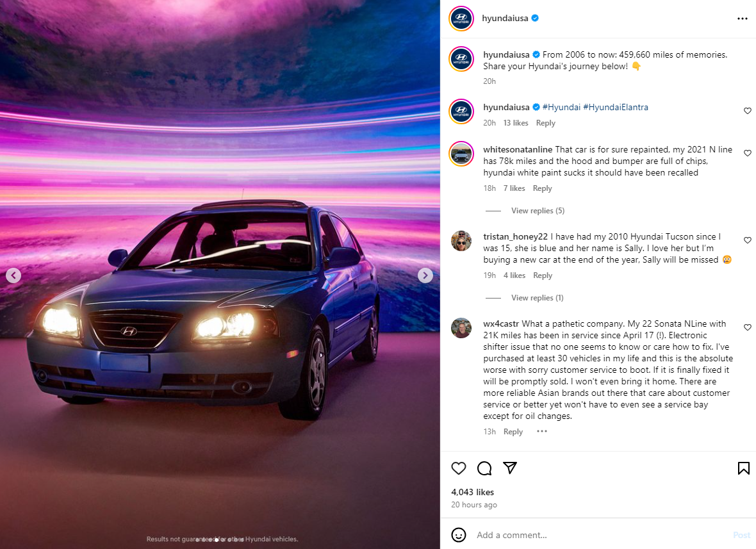Image resolution: width=756 pixels, height=549 pixels.
Task: Open post options three-dot menu
Action: 742,19
